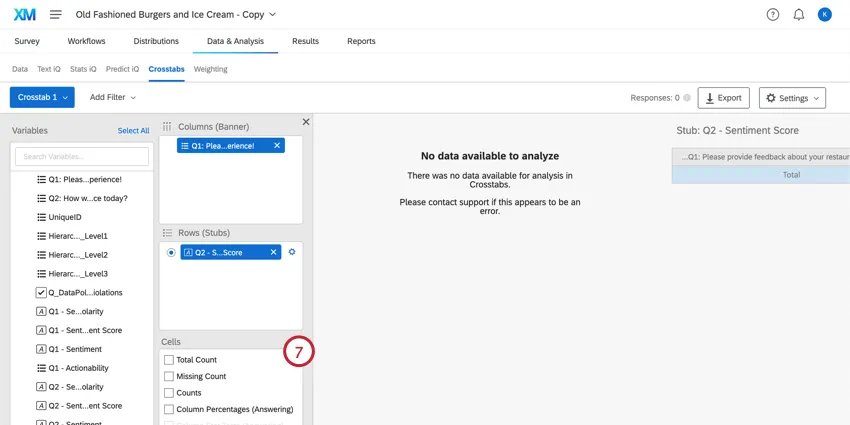Switch to the Weighting tab
The height and width of the screenshot is (425, 850).
(210, 69)
